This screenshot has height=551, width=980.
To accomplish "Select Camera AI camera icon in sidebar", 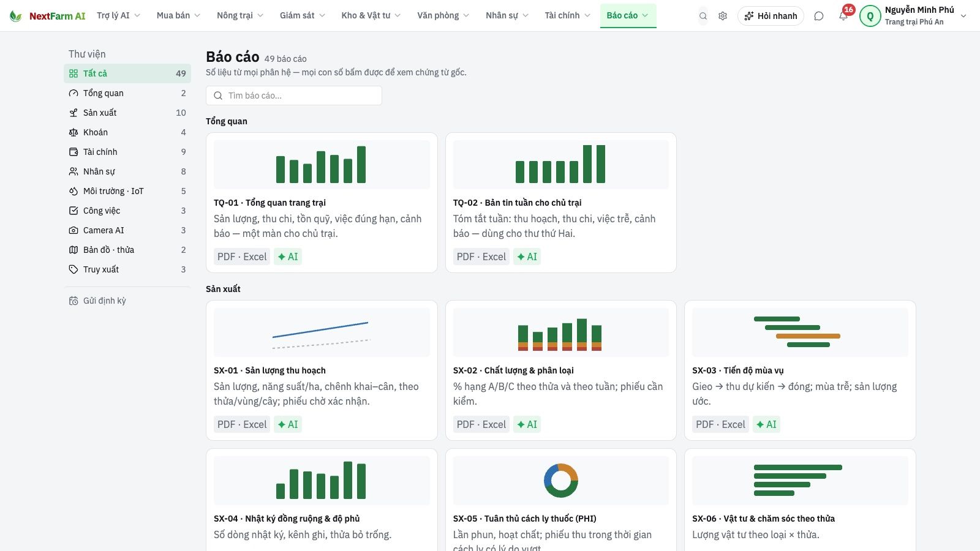I will click(73, 230).
